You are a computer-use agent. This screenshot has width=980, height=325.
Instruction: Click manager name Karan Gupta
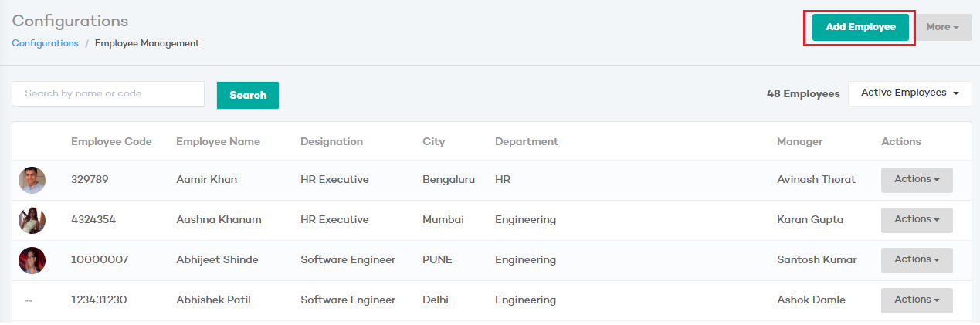click(810, 219)
